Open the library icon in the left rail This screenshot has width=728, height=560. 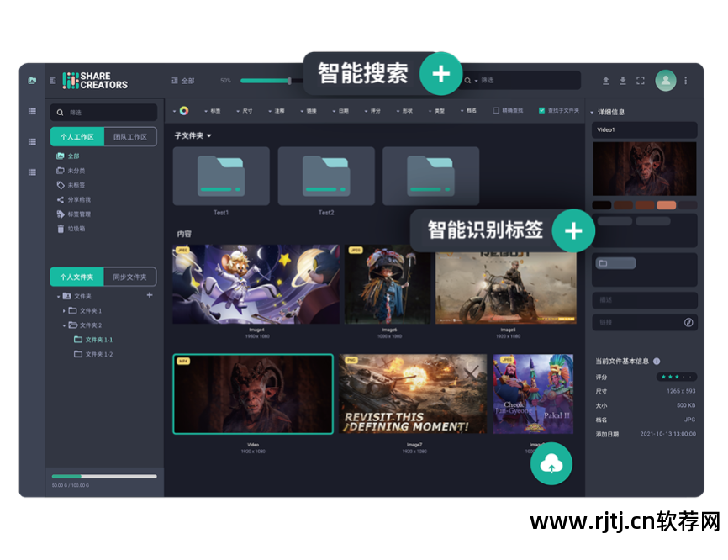click(x=32, y=81)
